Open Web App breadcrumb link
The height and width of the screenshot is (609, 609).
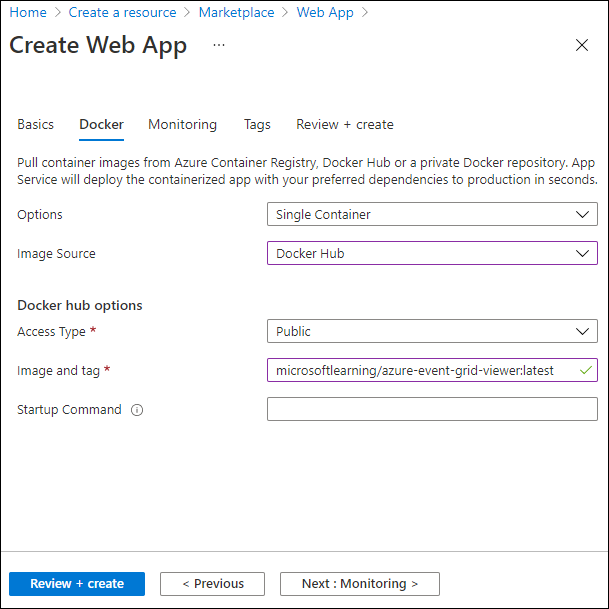(x=325, y=12)
